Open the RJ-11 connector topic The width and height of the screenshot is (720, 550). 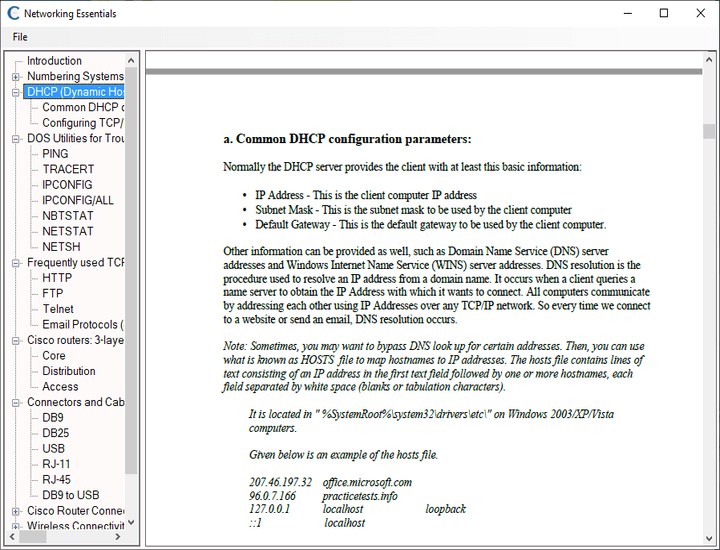[x=56, y=464]
